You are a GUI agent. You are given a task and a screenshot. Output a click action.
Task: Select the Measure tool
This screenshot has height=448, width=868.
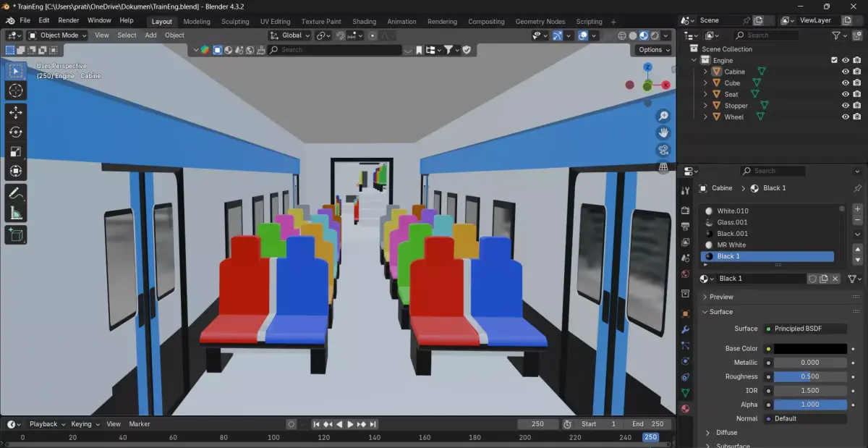[x=16, y=213]
